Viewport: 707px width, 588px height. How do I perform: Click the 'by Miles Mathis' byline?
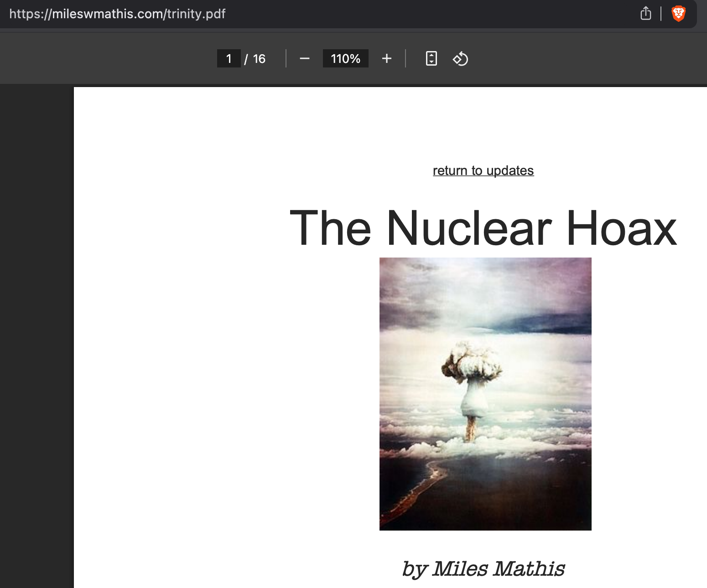pos(483,569)
